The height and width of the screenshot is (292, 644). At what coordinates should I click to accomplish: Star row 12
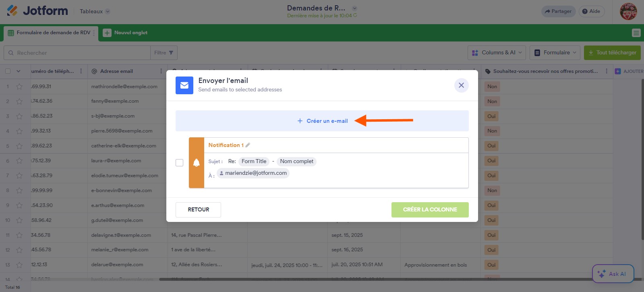point(19,250)
